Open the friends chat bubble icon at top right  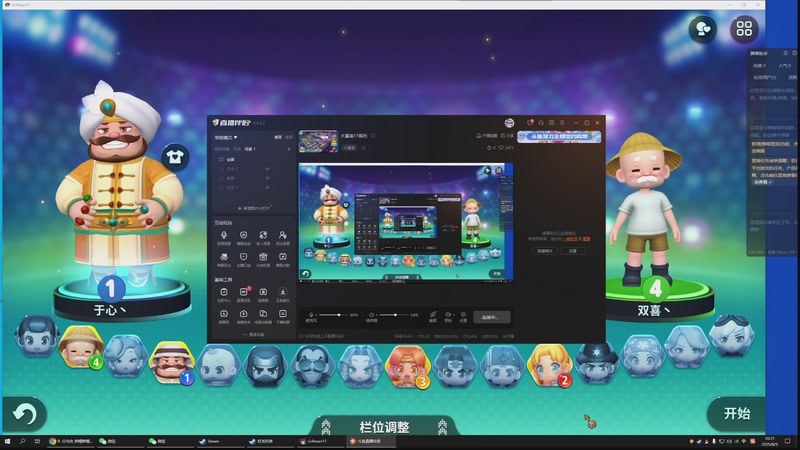(703, 29)
